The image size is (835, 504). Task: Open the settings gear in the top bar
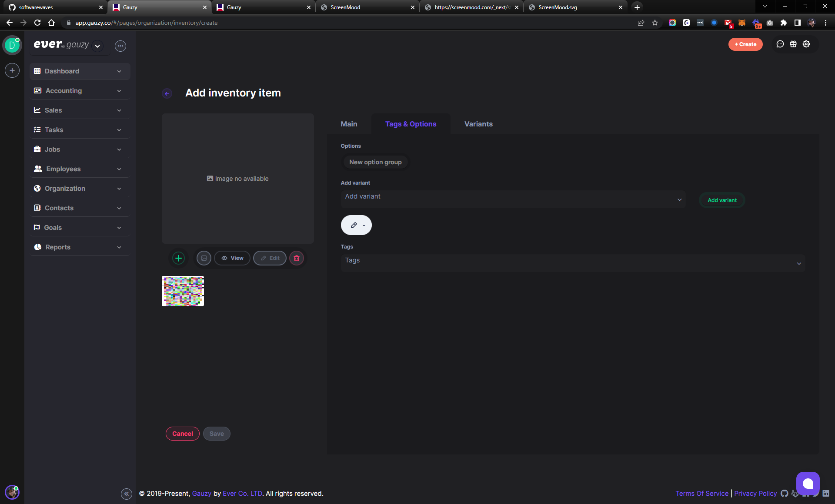pos(807,44)
